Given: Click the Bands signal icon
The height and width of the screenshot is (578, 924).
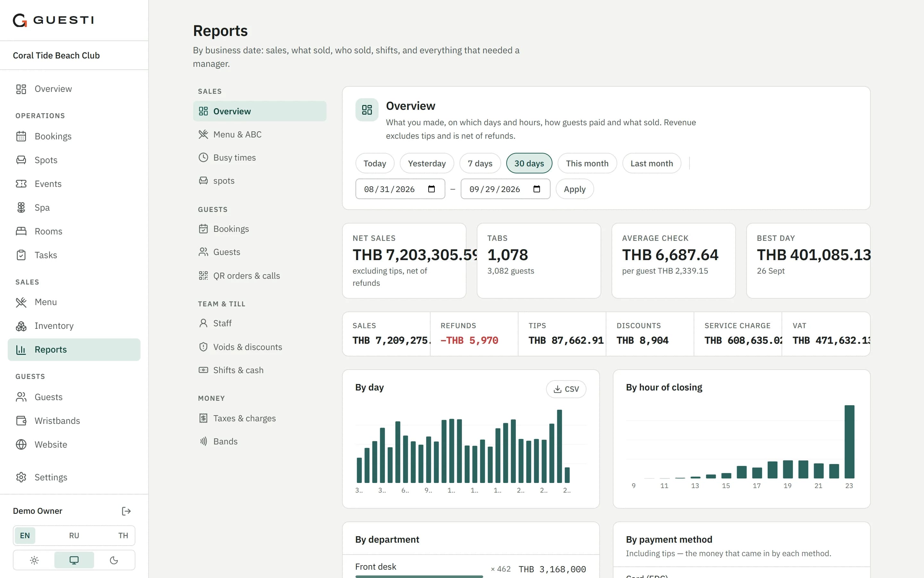Looking at the screenshot, I should point(203,441).
